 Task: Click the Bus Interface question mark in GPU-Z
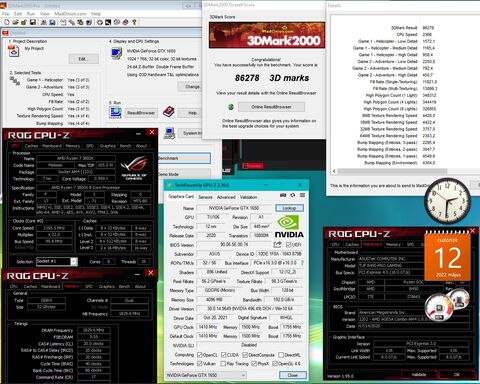(302, 263)
